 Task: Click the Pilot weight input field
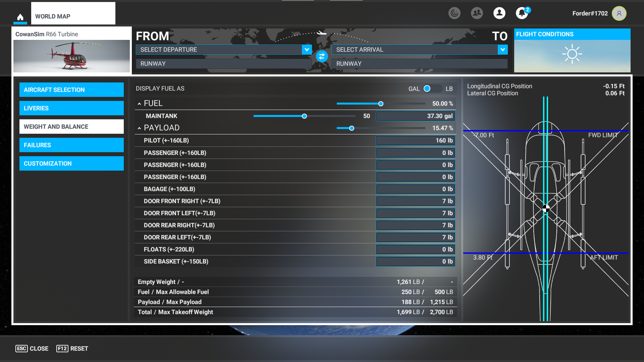point(415,140)
